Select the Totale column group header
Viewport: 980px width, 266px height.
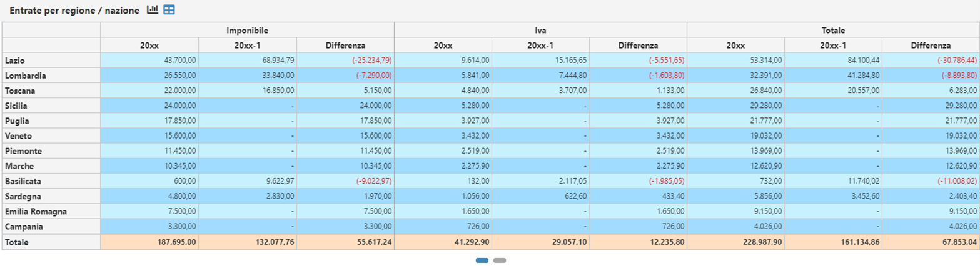[833, 30]
